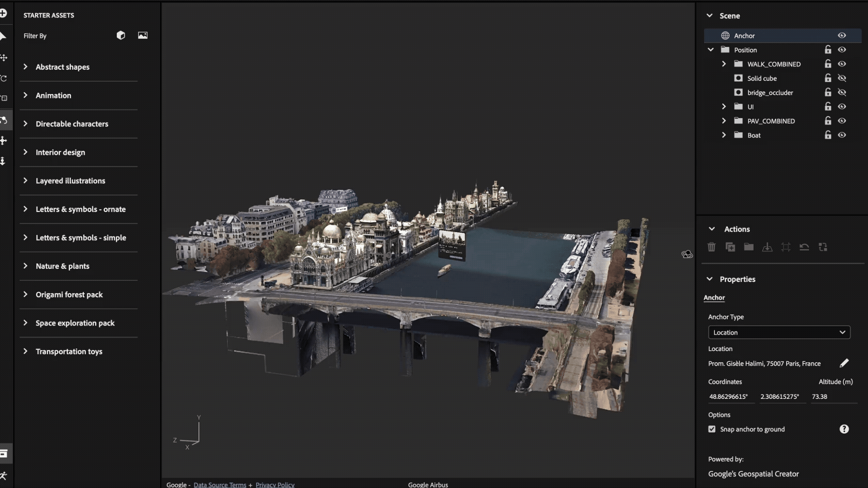Uncheck Snap anchor to ground
Viewport: 868px width, 488px height.
point(712,429)
